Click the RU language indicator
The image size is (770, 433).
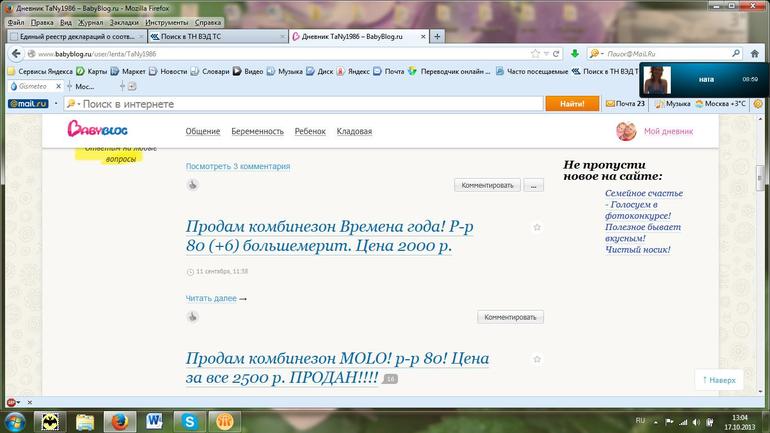tap(640, 421)
